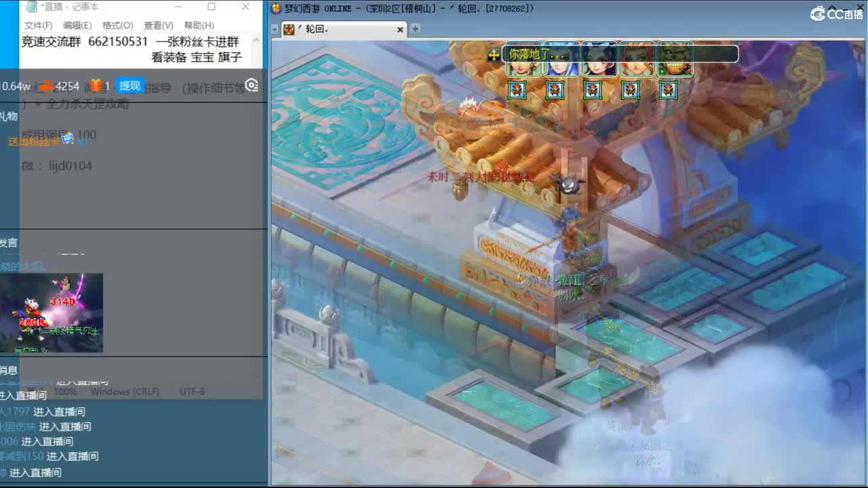Select the green monster fifth team portrait
Viewport: 868px width, 488px height.
pos(675,60)
